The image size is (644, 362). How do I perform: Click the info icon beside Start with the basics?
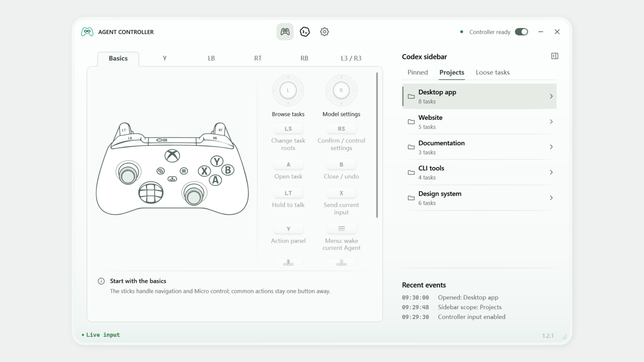pos(101,281)
